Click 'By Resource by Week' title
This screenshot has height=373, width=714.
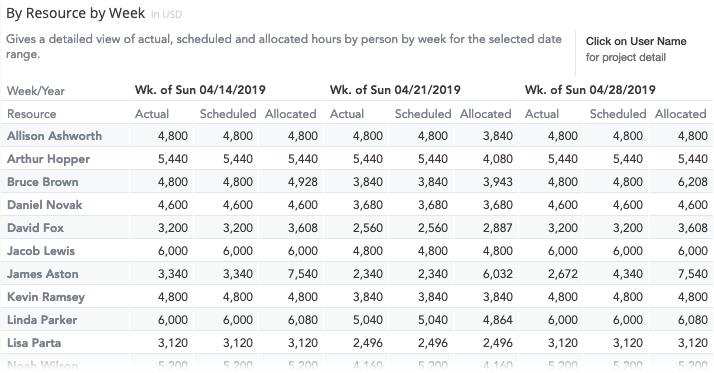76,13
